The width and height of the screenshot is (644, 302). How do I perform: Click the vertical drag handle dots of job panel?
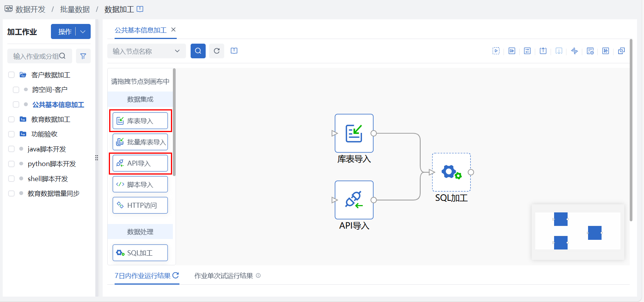pos(96,158)
